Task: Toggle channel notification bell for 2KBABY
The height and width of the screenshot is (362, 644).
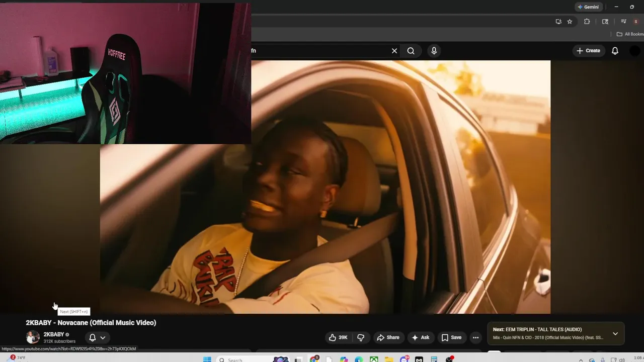Action: tap(92, 338)
